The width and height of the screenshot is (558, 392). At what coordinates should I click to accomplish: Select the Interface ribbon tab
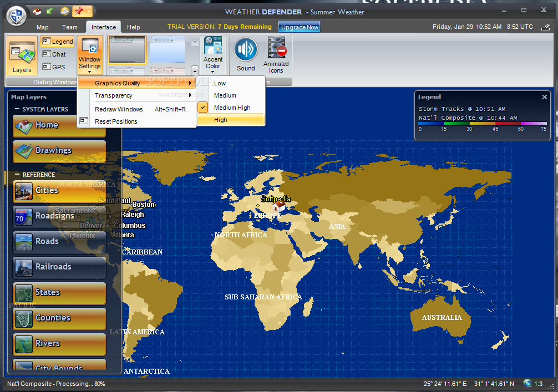click(104, 27)
